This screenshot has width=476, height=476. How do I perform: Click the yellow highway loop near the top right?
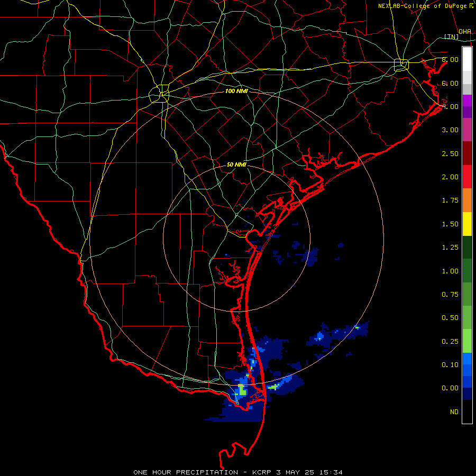click(x=401, y=65)
